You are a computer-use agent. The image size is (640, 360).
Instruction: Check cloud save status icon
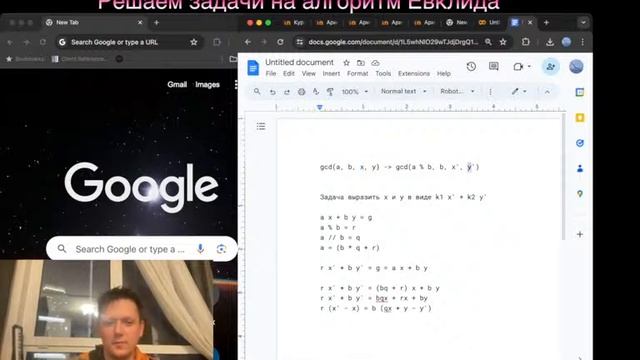pyautogui.click(x=375, y=63)
